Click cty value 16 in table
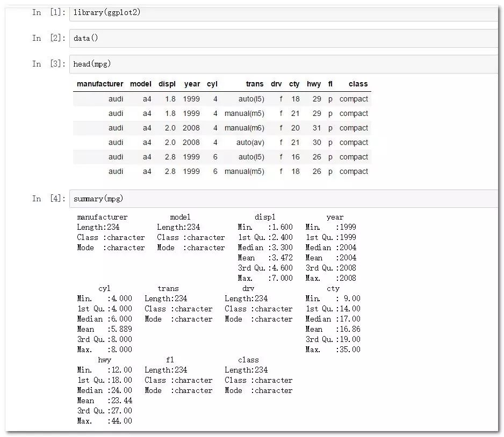 click(x=296, y=157)
